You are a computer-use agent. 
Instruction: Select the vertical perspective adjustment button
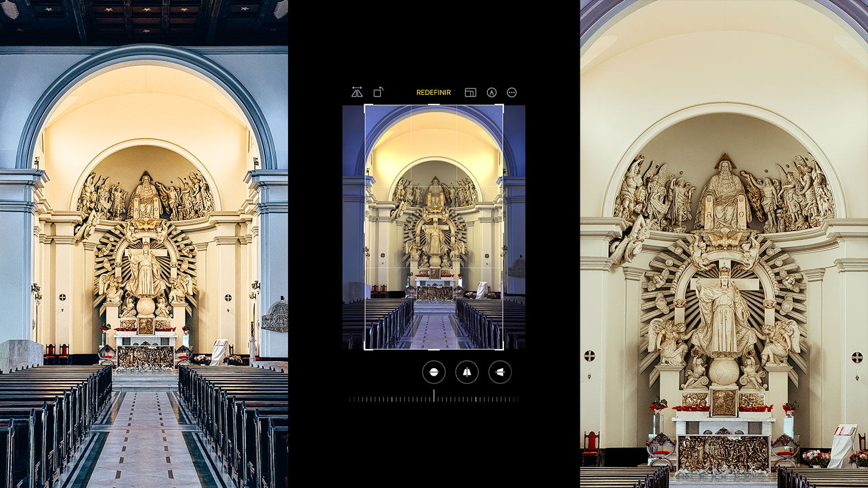[467, 372]
